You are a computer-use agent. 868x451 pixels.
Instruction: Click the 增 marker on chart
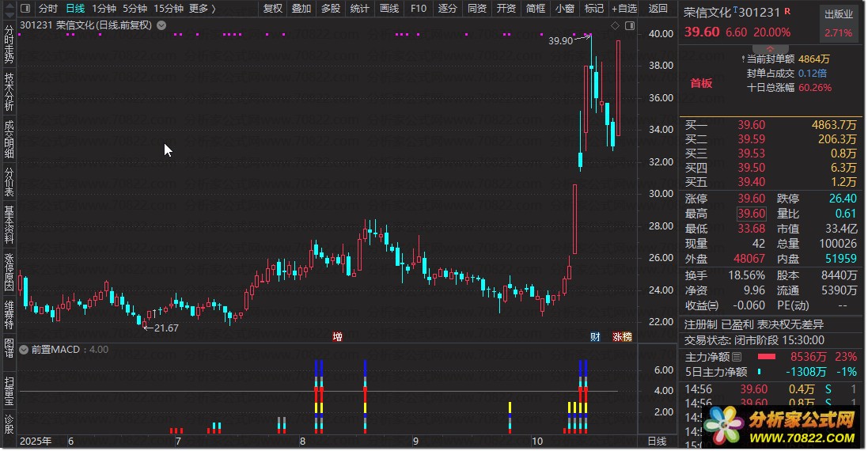coord(337,336)
